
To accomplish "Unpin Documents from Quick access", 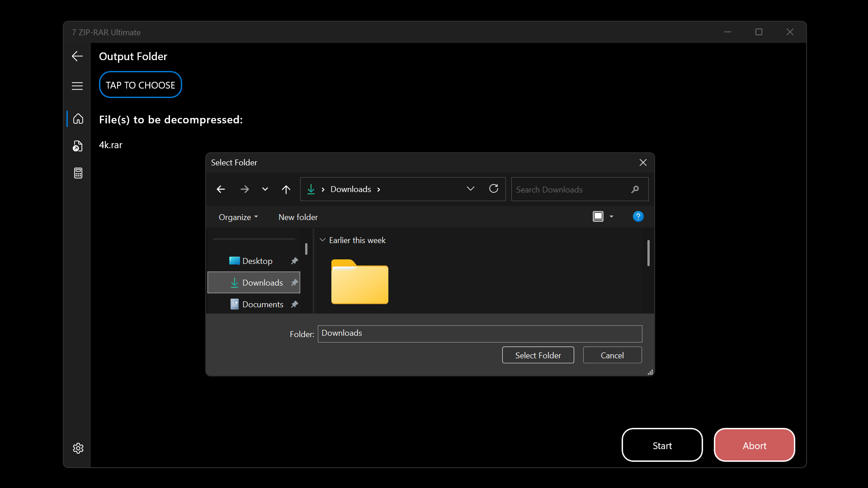I will 294,304.
